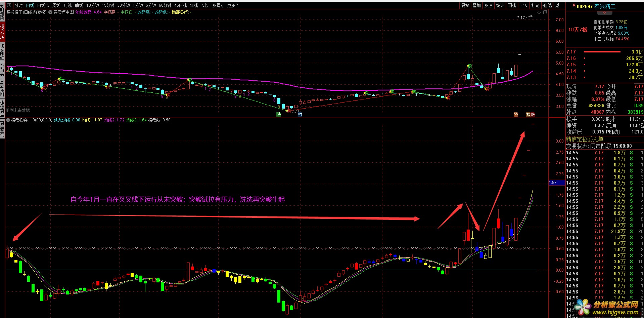The width and height of the screenshot is (644, 318).
Task: Switch to 分时 chart period
Action: pos(18,5)
